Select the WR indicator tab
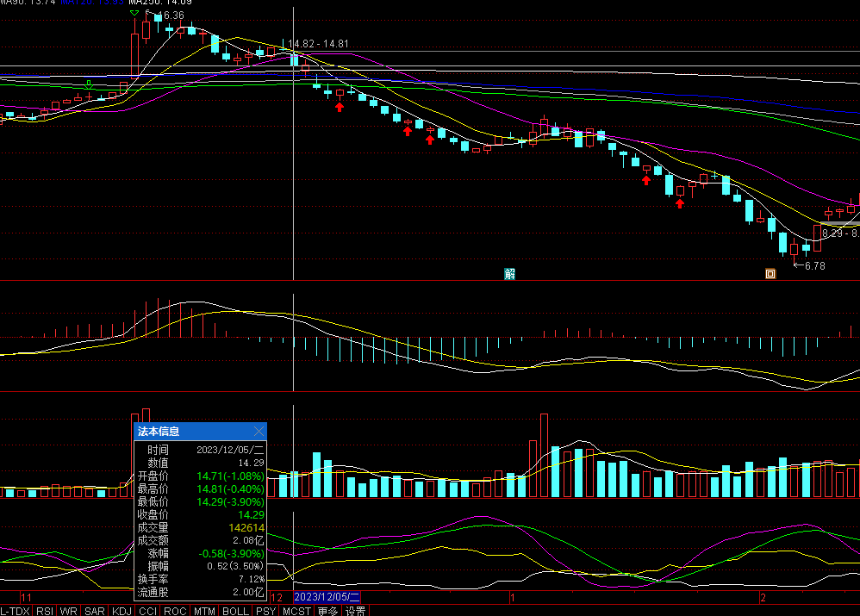Viewport: 860px width, 616px height. point(68,611)
